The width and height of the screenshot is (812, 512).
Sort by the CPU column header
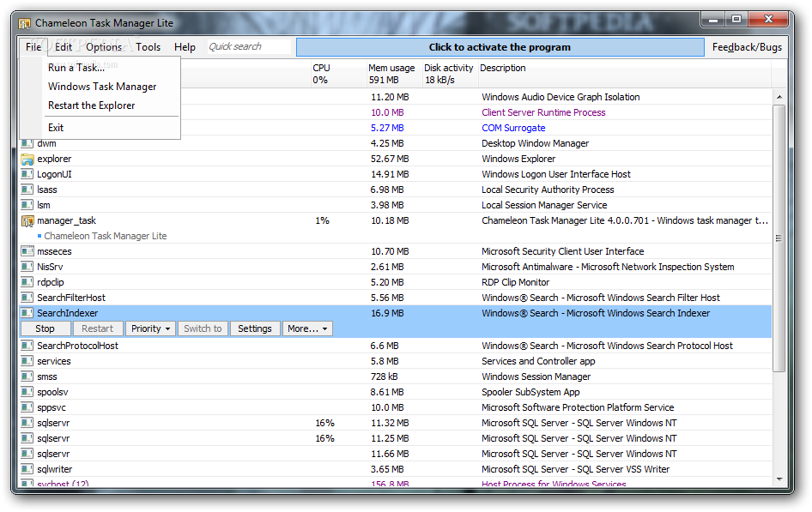(338, 74)
